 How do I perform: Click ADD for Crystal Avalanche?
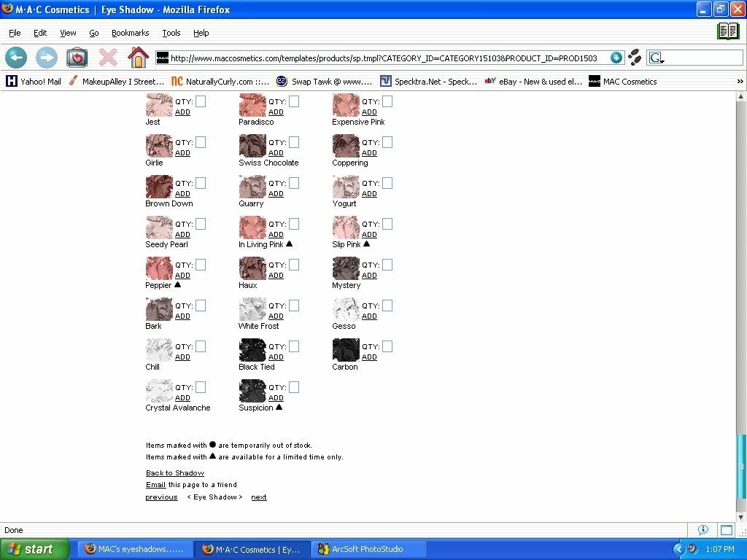(x=182, y=397)
